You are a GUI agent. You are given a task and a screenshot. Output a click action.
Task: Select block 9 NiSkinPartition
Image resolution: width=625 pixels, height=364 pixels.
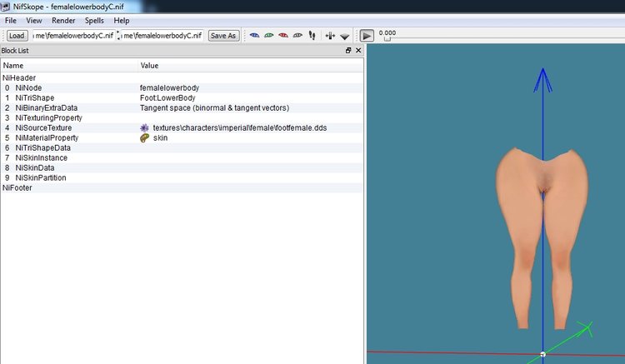[182, 177]
